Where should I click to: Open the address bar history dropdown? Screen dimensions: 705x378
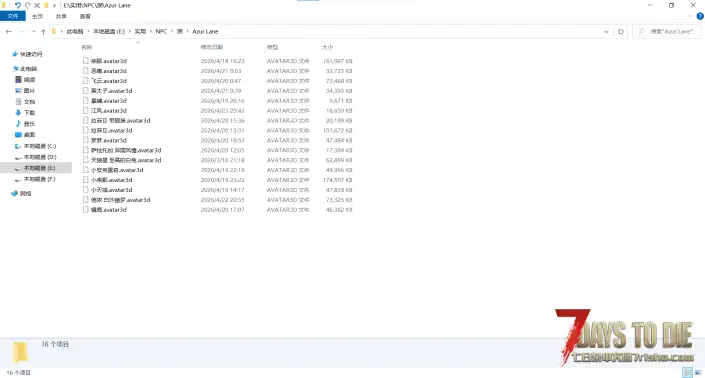(607, 31)
